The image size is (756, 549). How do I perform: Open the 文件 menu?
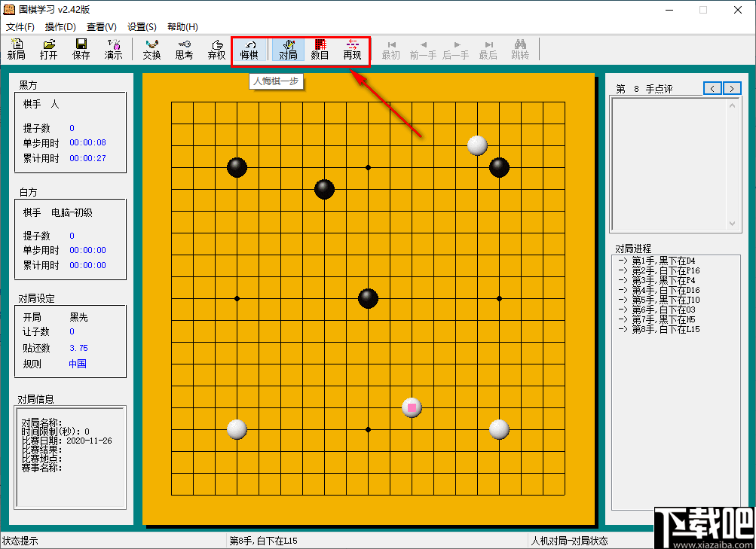[20, 26]
